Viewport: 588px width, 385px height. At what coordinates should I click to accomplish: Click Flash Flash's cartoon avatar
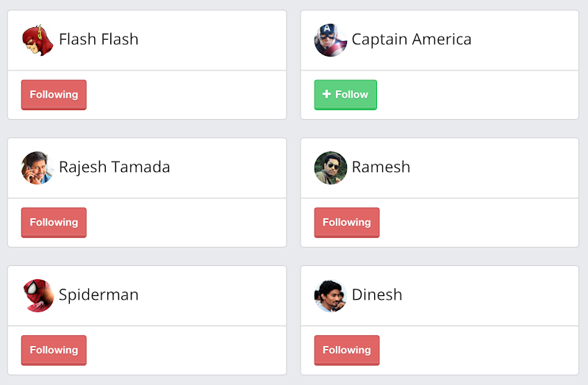tap(37, 40)
